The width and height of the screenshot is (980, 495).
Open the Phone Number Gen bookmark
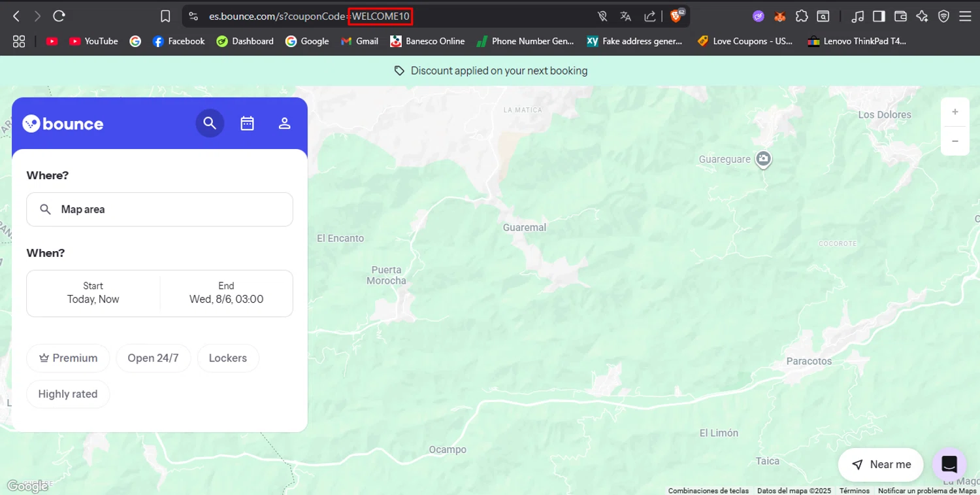(525, 41)
